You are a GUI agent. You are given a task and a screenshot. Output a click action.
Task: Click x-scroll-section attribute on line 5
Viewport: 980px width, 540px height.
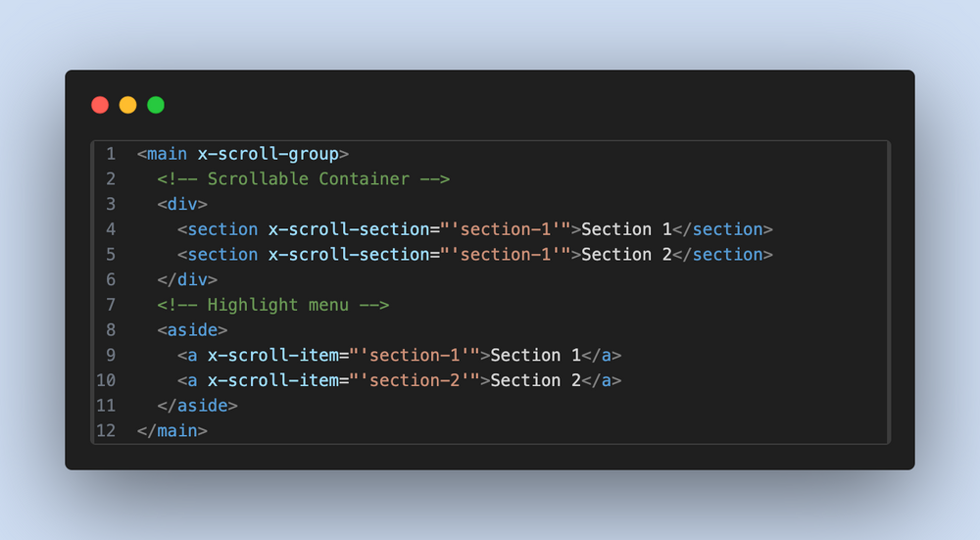click(x=348, y=255)
